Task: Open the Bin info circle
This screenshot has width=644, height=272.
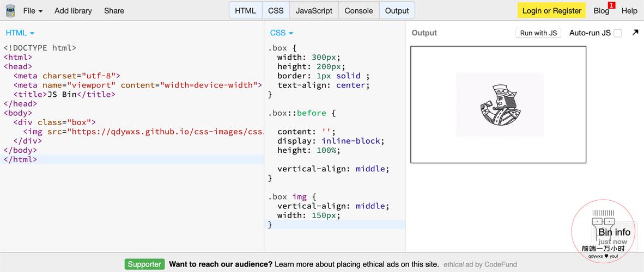Action: pyautogui.click(x=603, y=231)
